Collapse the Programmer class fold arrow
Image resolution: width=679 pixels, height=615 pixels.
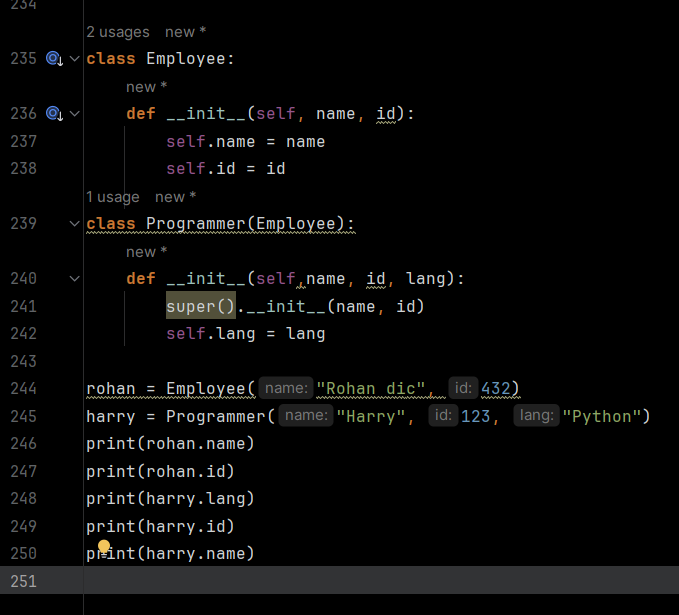click(75, 224)
